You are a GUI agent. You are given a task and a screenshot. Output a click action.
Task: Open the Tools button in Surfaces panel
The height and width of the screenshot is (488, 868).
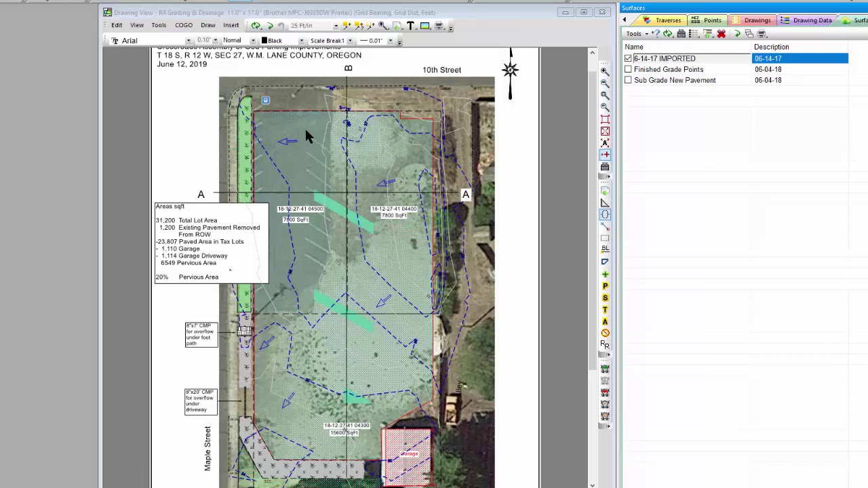click(636, 34)
